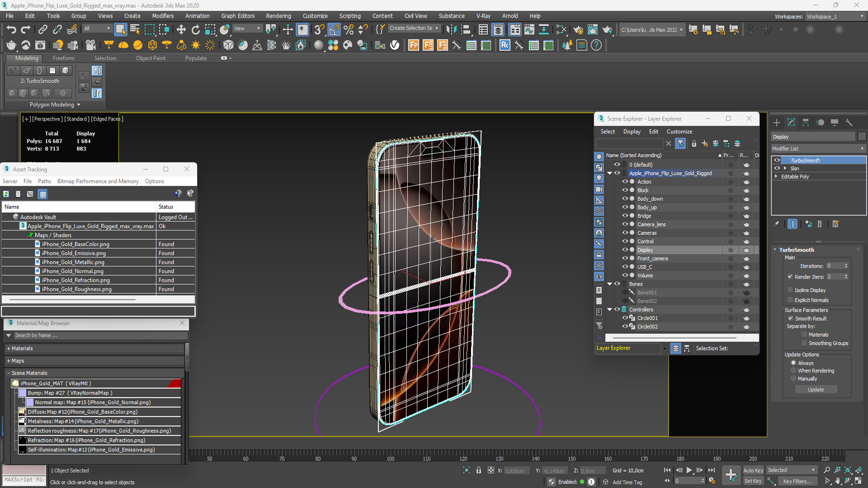Select the Select and Move tool
Viewport: 868px width, 488px height.
181,30
